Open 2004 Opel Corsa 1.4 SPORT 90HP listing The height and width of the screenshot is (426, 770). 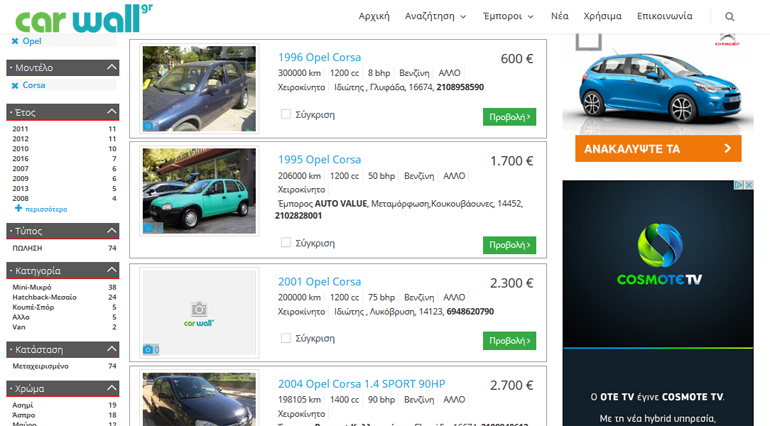361,384
